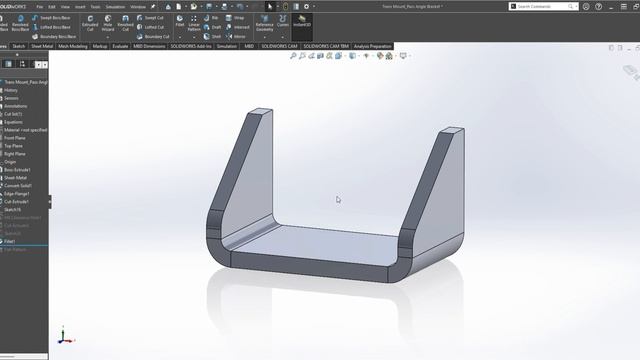Image resolution: width=640 pixels, height=360 pixels.
Task: Select the Draft tool
Action: [x=212, y=27]
